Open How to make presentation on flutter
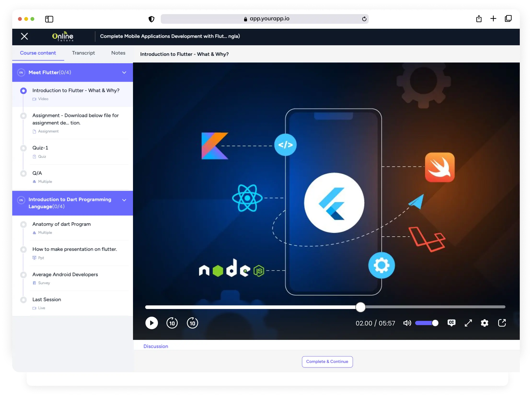This screenshot has height=400, width=532. 75,249
